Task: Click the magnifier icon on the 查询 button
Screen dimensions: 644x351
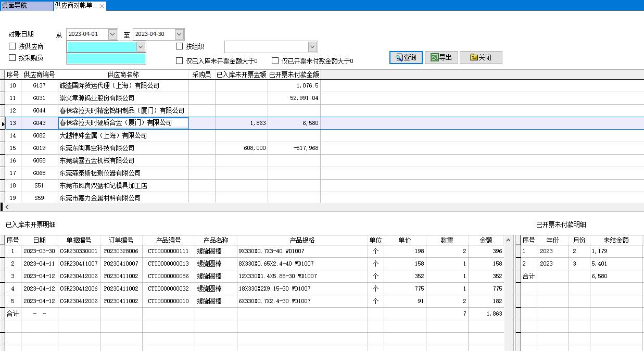Action: (397, 57)
